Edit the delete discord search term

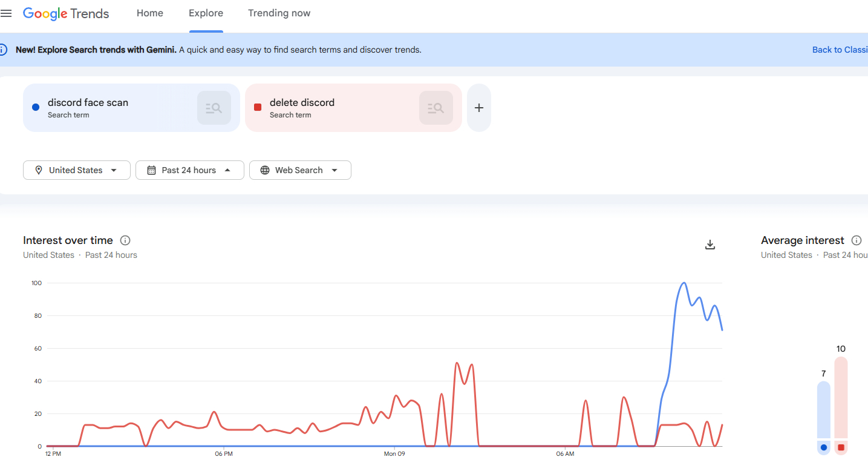302,103
